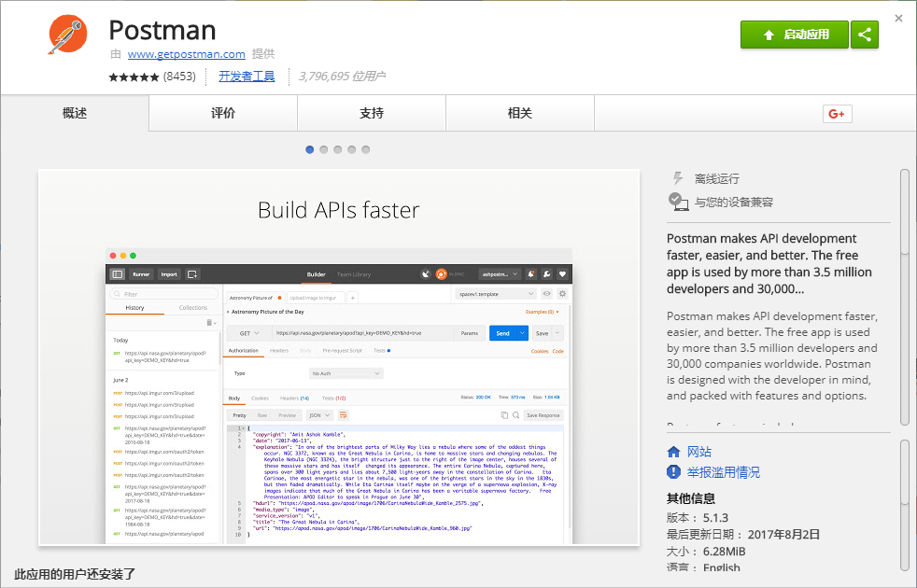Click the 与您的设备兼容 label
This screenshot has height=588, width=917.
tap(734, 203)
